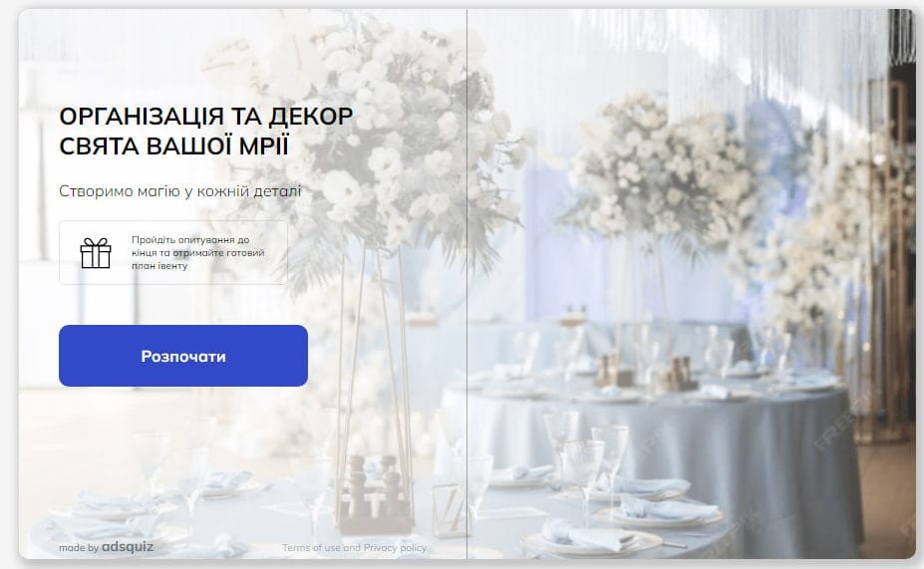Viewport: 924px width, 569px height.
Task: Click the СВЯТА ВАШОЇ МРІЇ heading line
Action: pyautogui.click(x=173, y=145)
